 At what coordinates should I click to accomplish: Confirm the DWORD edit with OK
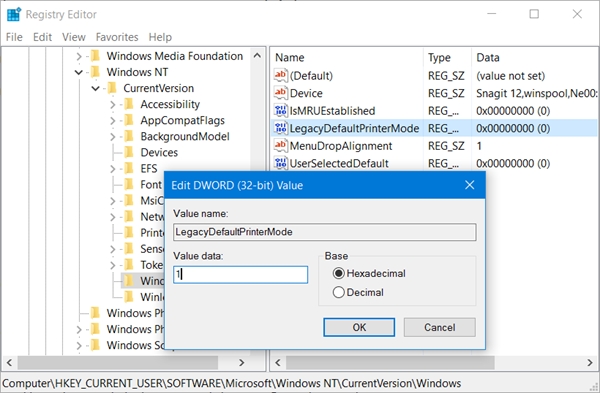click(359, 327)
